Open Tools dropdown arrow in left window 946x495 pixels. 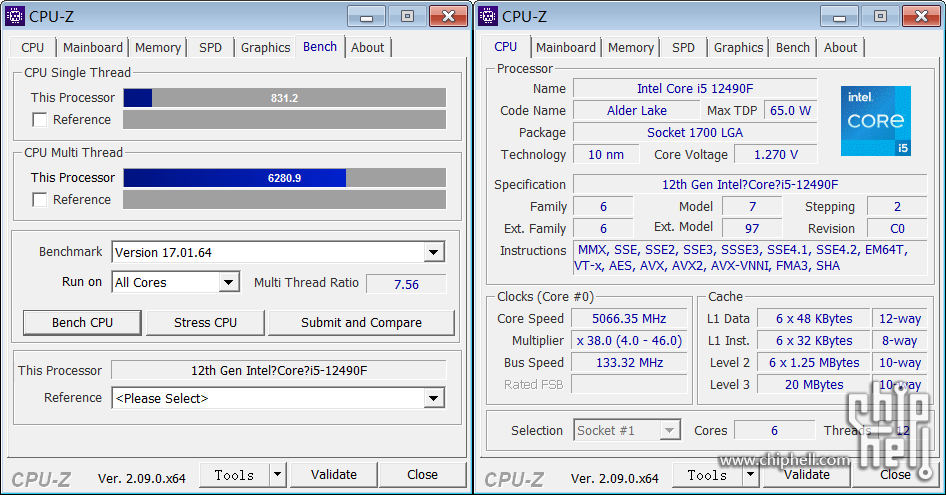click(278, 475)
